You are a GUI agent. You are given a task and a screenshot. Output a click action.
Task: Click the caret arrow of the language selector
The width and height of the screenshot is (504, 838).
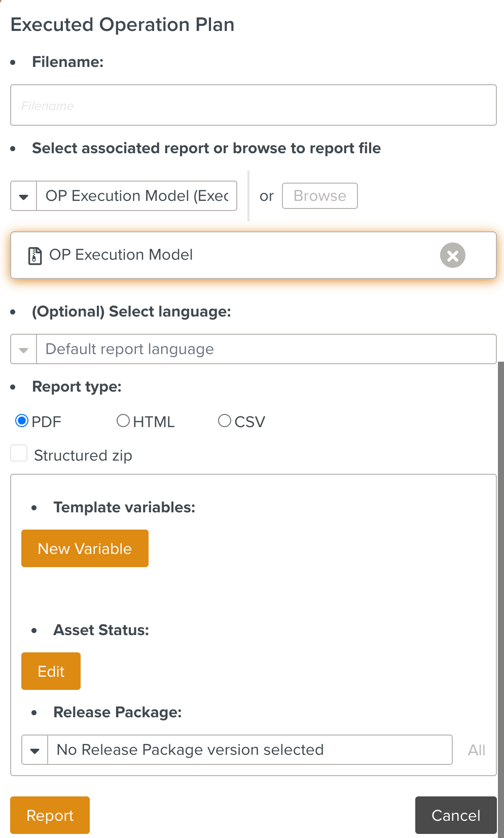pyautogui.click(x=24, y=350)
